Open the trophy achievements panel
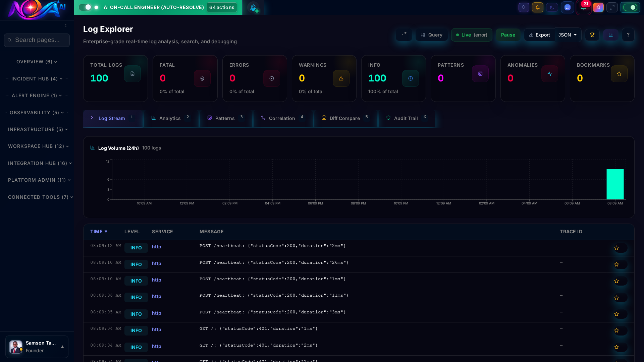This screenshot has width=644, height=362. click(592, 35)
